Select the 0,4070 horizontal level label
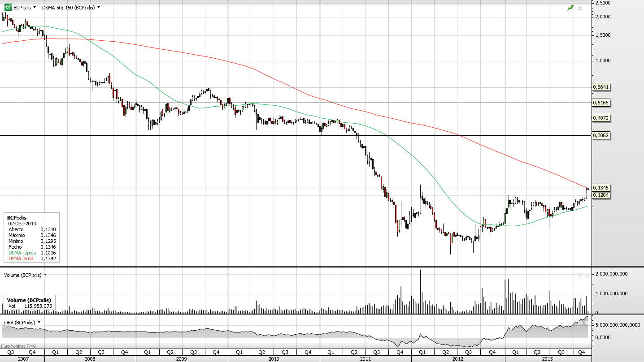644x362 pixels. pyautogui.click(x=601, y=118)
